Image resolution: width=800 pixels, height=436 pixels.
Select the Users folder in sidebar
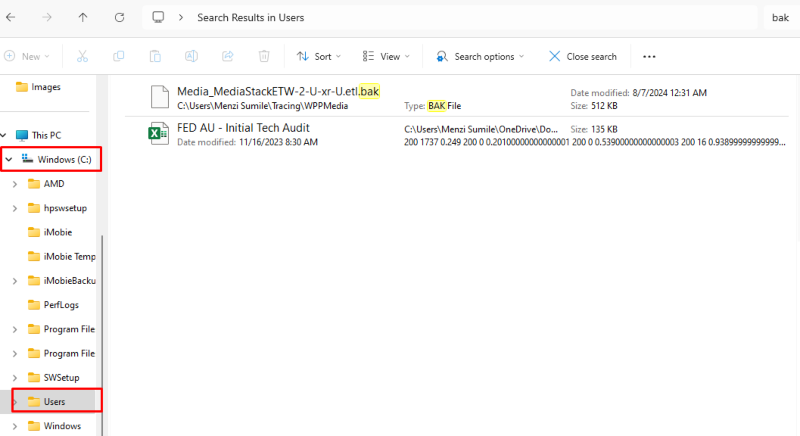(x=54, y=401)
